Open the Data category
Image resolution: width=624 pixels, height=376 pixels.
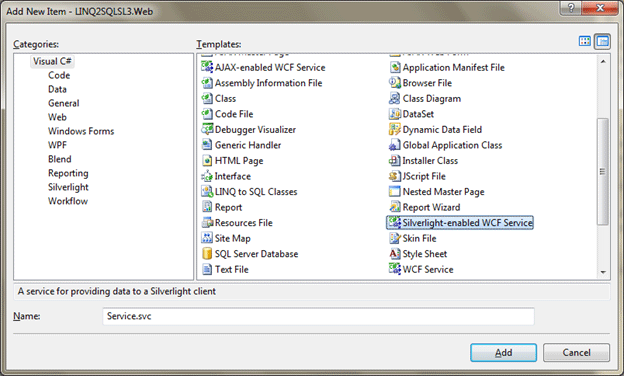coord(57,89)
